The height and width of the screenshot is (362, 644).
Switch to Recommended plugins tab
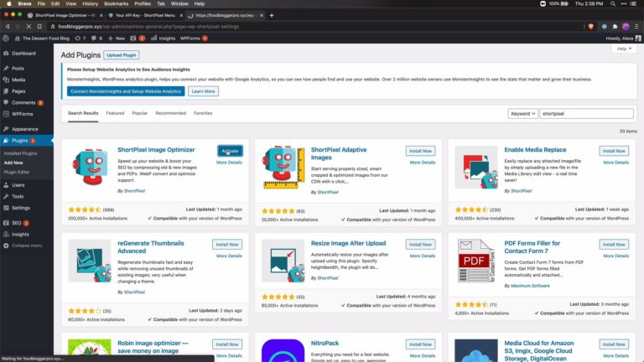(x=170, y=113)
